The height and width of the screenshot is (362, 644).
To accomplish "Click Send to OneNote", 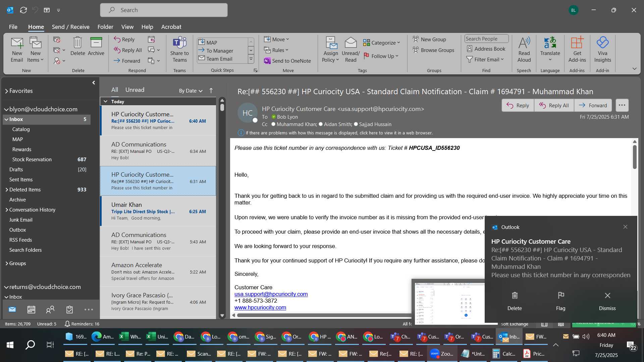I will point(287,61).
